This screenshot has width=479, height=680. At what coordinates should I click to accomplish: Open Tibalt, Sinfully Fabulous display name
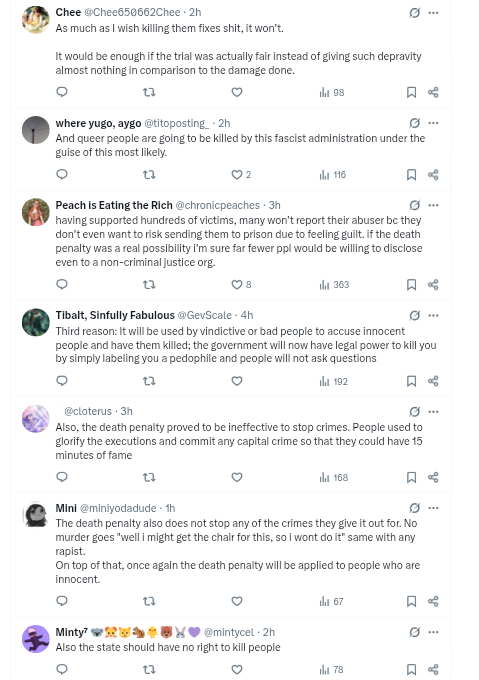click(x=115, y=315)
